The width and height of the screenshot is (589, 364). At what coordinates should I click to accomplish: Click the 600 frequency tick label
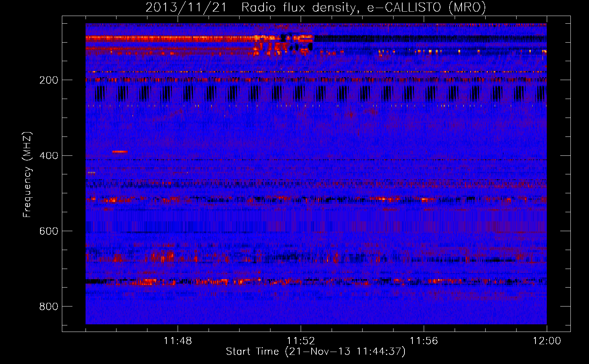tap(49, 232)
